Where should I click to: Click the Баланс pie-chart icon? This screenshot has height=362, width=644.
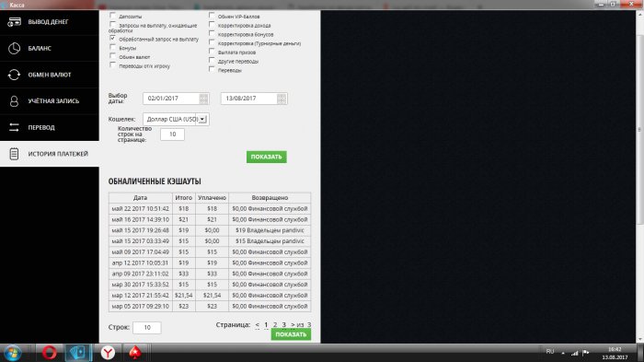click(x=14, y=48)
